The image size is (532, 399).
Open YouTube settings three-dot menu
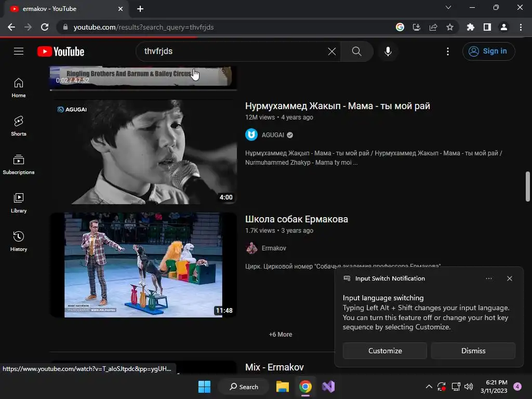448,51
